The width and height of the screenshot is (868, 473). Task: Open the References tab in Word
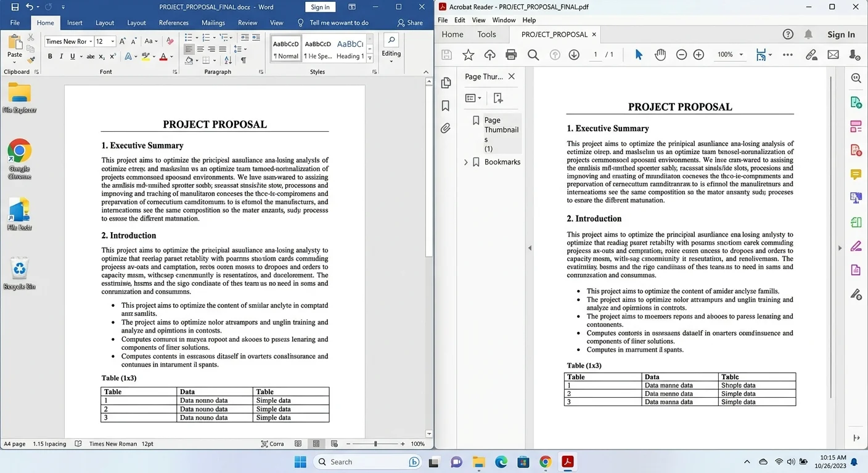point(174,23)
